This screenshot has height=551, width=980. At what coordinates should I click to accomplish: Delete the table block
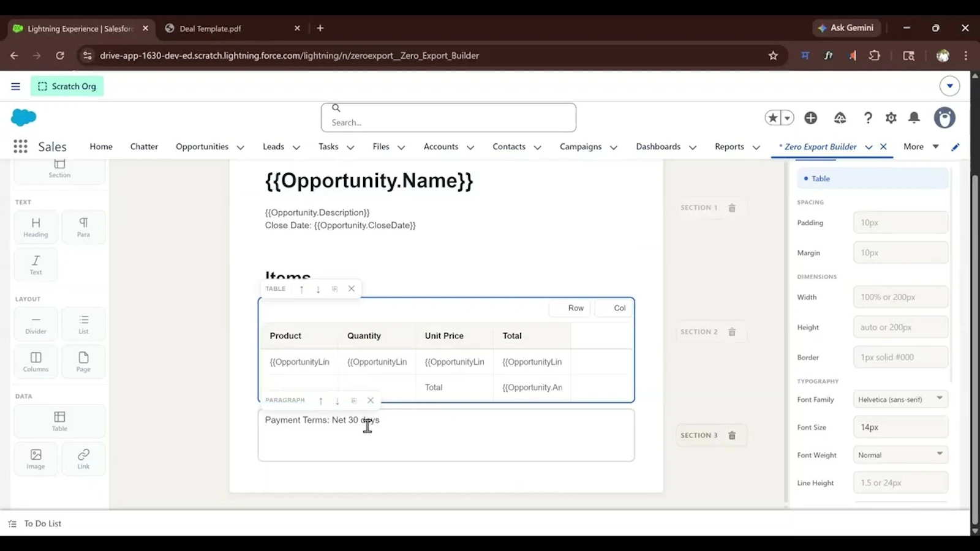pos(352,289)
